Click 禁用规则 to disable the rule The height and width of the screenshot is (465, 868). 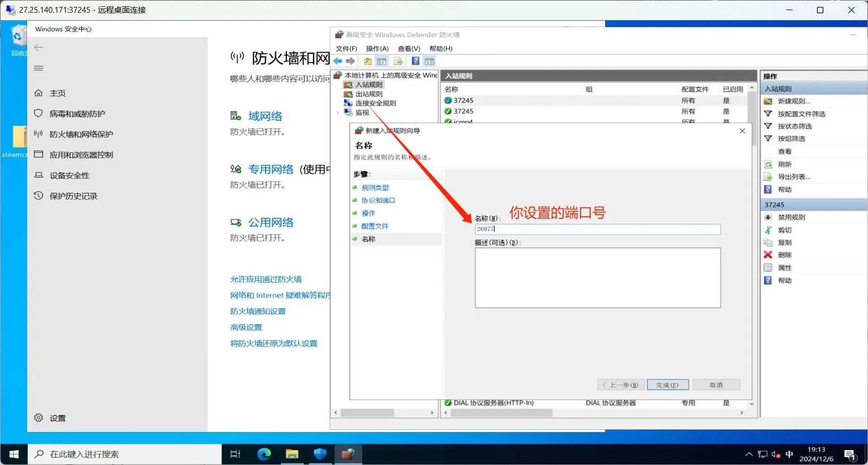791,217
